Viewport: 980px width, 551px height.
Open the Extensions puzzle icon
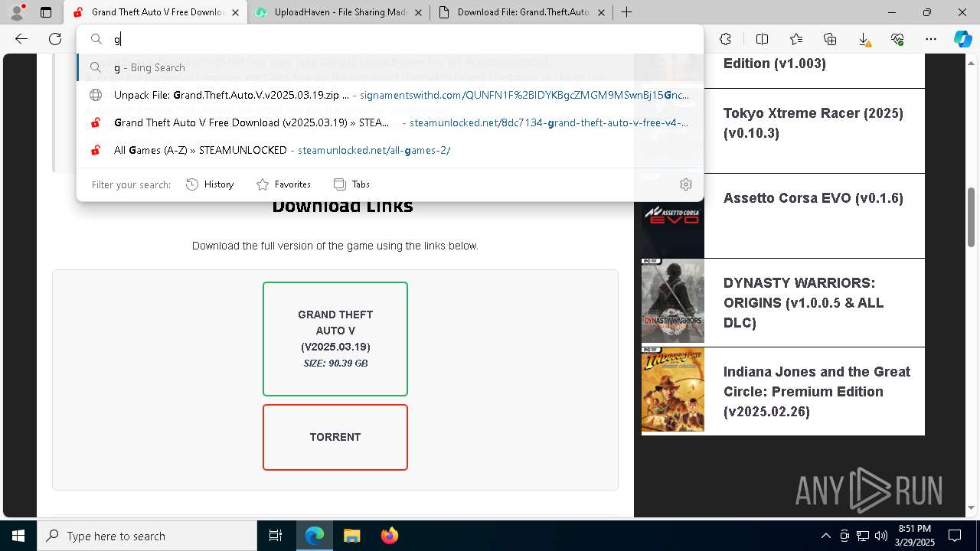point(726,39)
